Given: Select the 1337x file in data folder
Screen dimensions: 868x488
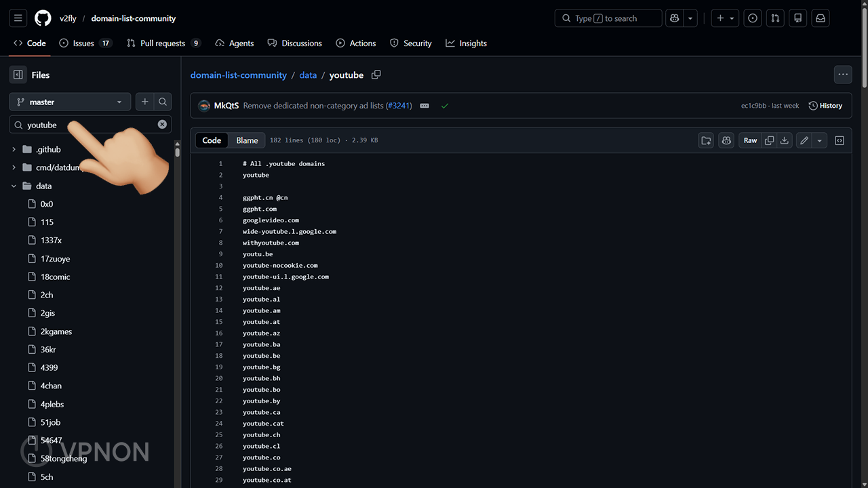Looking at the screenshot, I should 50,240.
